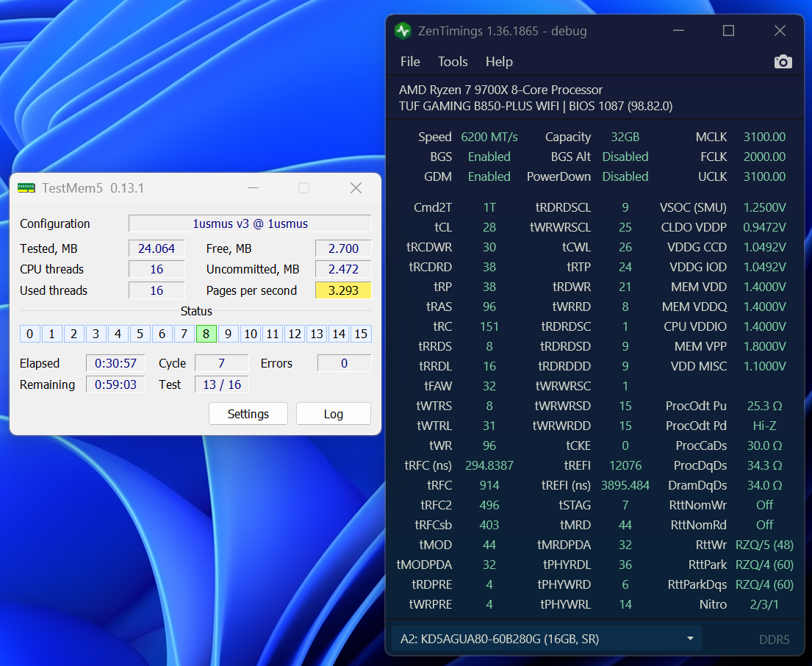Click the tRFC (ns) value 294.8387
812x666 pixels.
pos(489,465)
